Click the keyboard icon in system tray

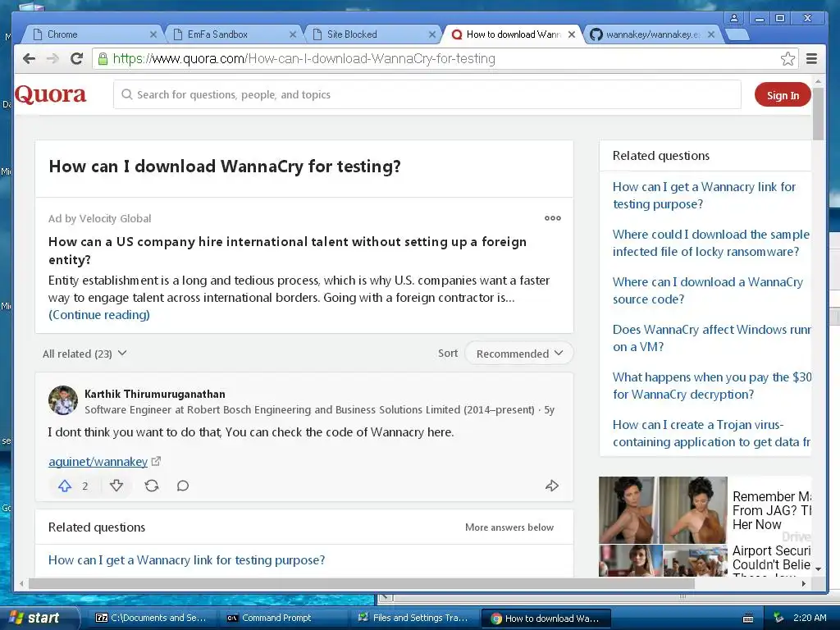click(x=748, y=619)
